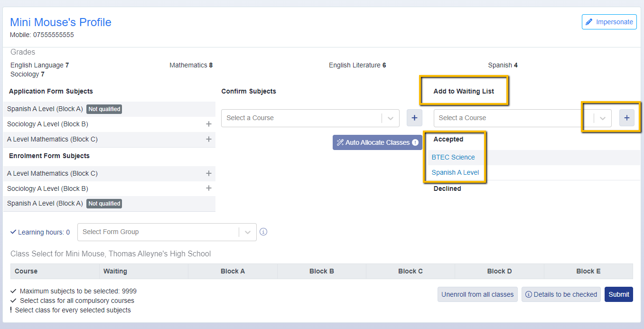
Task: Open Add to Waiting List course dropdown arrow
Action: click(603, 118)
